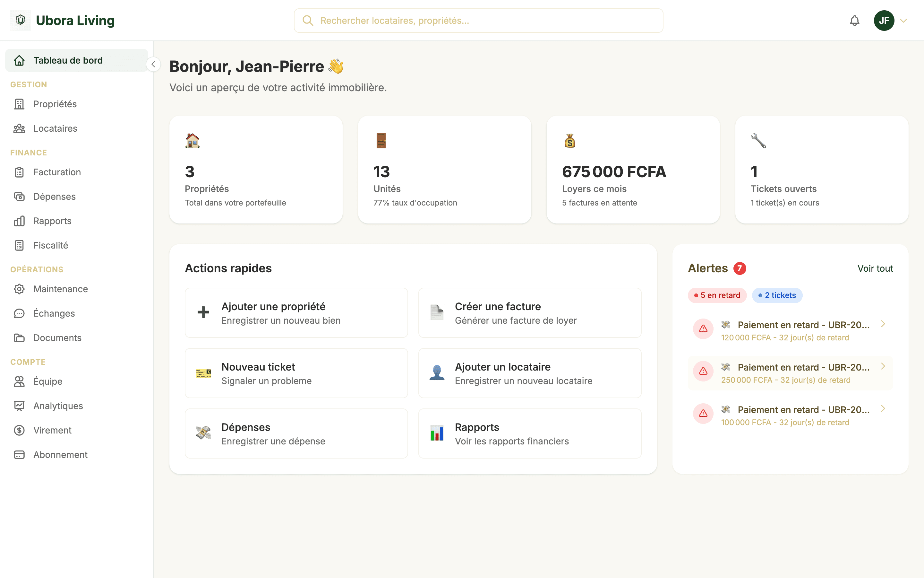Screen dimensions: 924x578
Task: Click the Documents folder icon
Action: click(x=19, y=338)
